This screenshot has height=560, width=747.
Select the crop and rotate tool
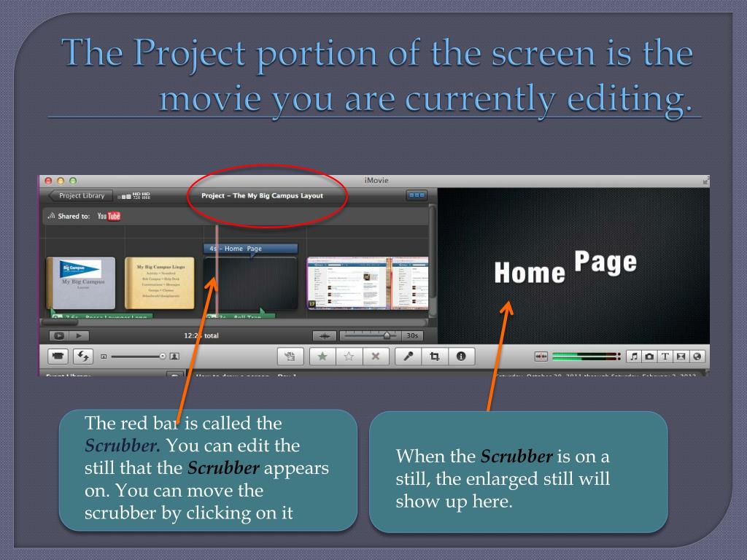435,356
